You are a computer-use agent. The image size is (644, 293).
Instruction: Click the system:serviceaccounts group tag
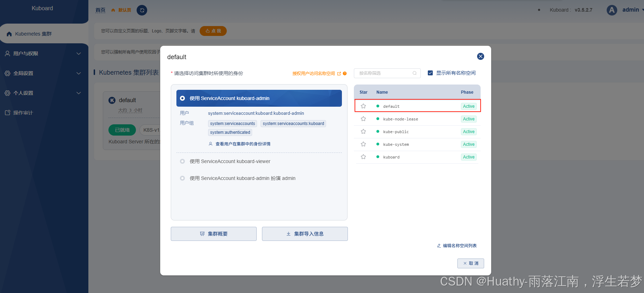[x=232, y=124]
